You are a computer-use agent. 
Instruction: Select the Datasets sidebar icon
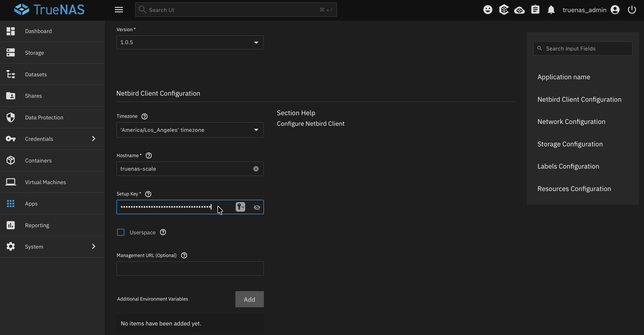11,74
